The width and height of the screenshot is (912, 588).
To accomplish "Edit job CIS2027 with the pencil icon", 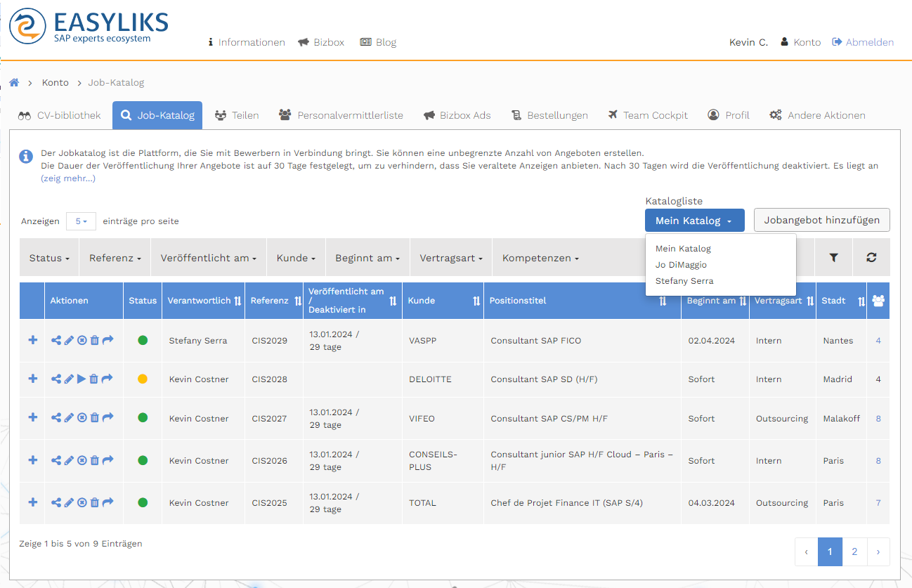I will 69,418.
